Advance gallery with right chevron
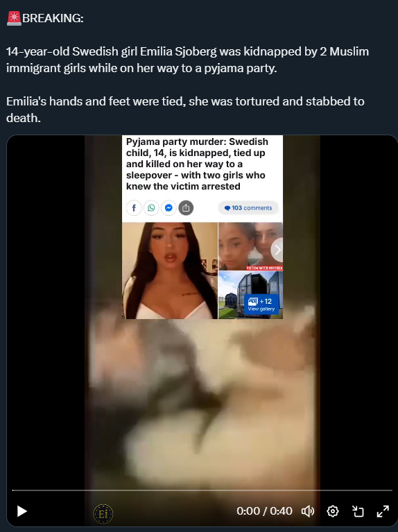This screenshot has height=532, width=398. (x=277, y=250)
